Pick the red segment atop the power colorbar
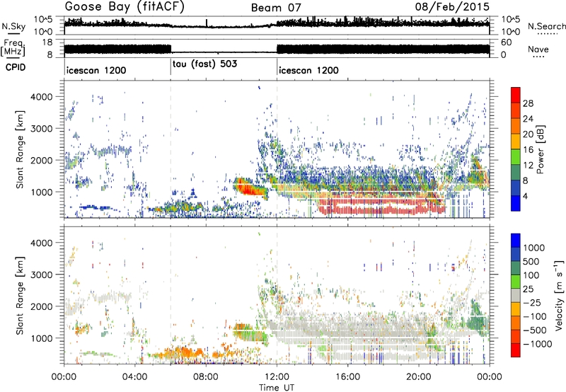The width and height of the screenshot is (566, 392). pos(516,96)
